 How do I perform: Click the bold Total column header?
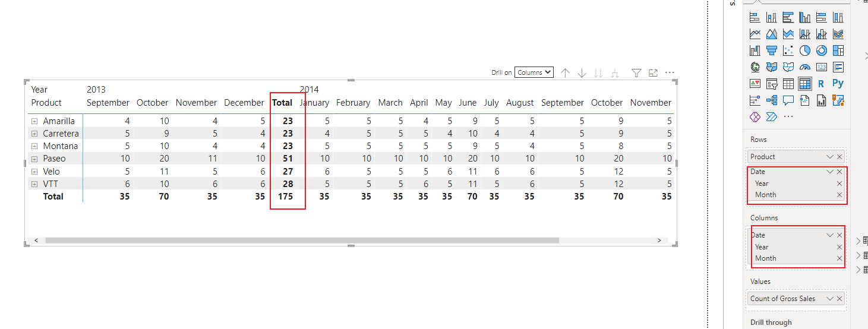[282, 103]
